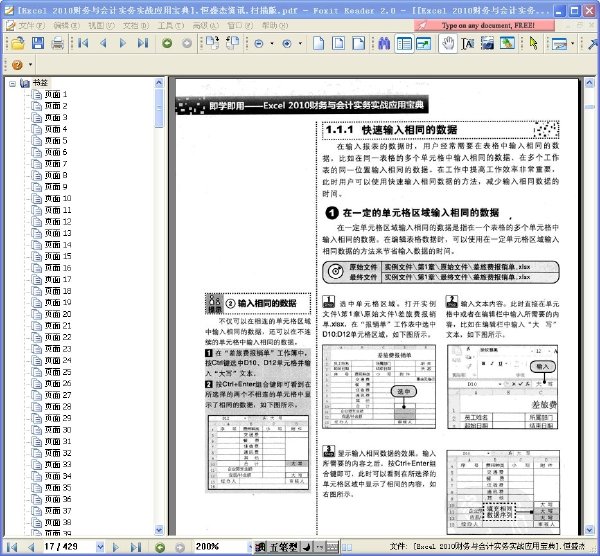Viewport: 600px width, 556px height.
Task: Open the 200% zoom level dropdown
Action: 249,547
